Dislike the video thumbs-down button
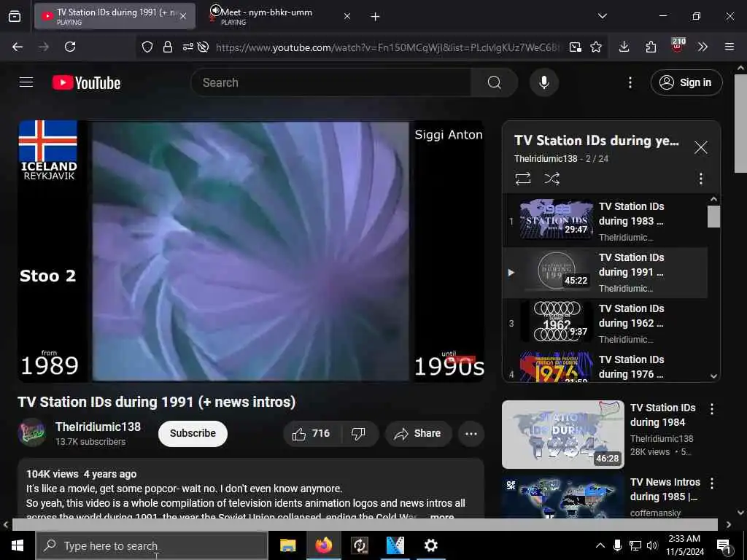This screenshot has height=560, width=747. [359, 433]
